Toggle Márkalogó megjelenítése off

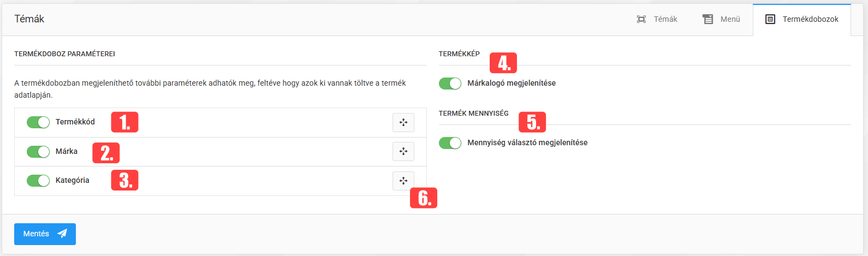(x=450, y=84)
